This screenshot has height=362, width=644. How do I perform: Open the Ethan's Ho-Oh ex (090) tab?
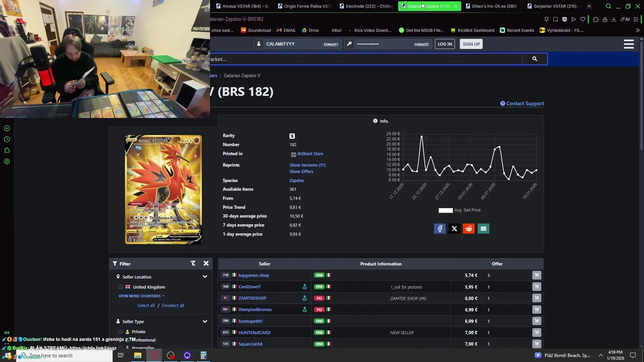pyautogui.click(x=491, y=6)
